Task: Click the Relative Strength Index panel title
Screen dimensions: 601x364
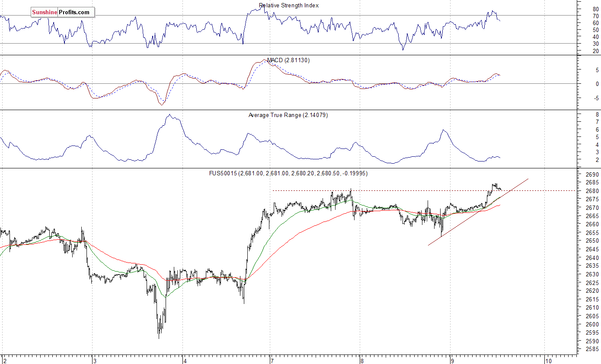Action: tap(289, 6)
